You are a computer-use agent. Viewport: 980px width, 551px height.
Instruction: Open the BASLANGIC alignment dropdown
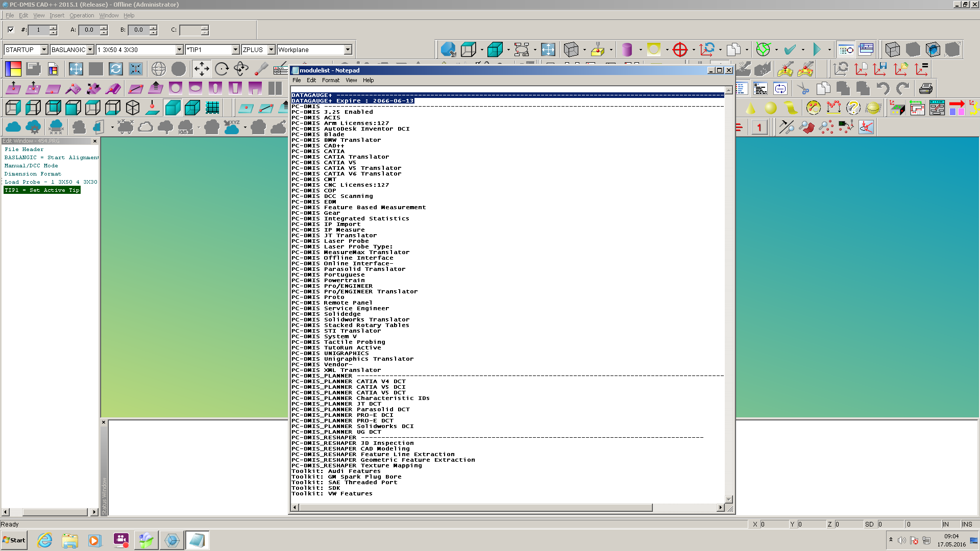coord(90,49)
